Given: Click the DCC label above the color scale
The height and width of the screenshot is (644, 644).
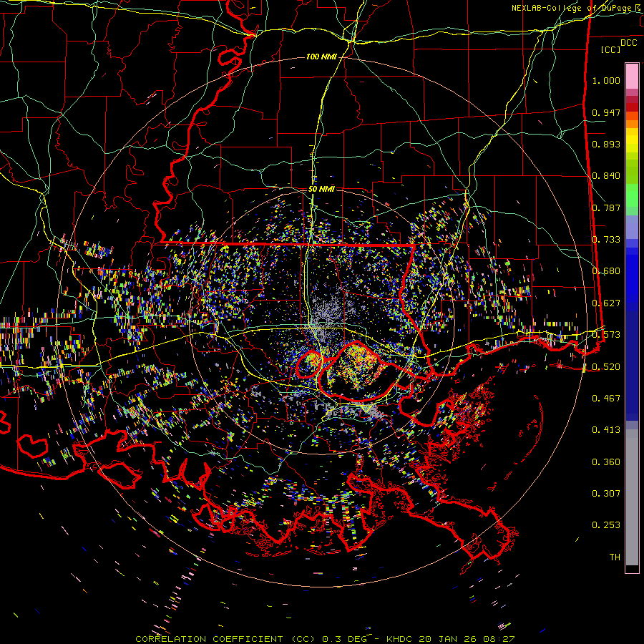Looking at the screenshot, I should pos(628,43).
